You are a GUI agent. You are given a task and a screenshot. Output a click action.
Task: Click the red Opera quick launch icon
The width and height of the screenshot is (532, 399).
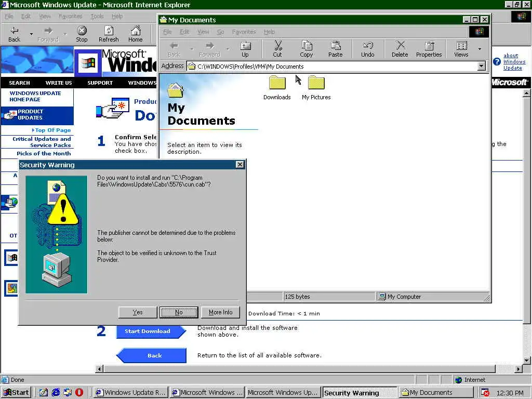[79, 393]
